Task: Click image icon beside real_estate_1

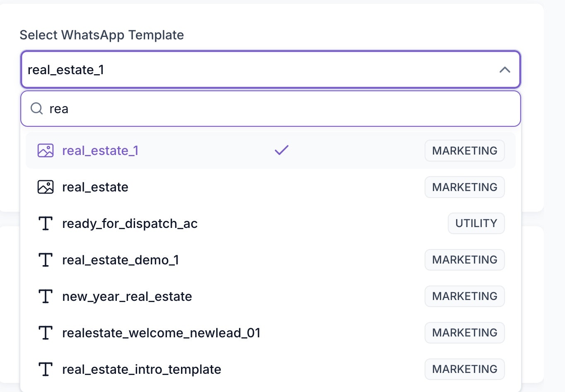Action: [46, 150]
